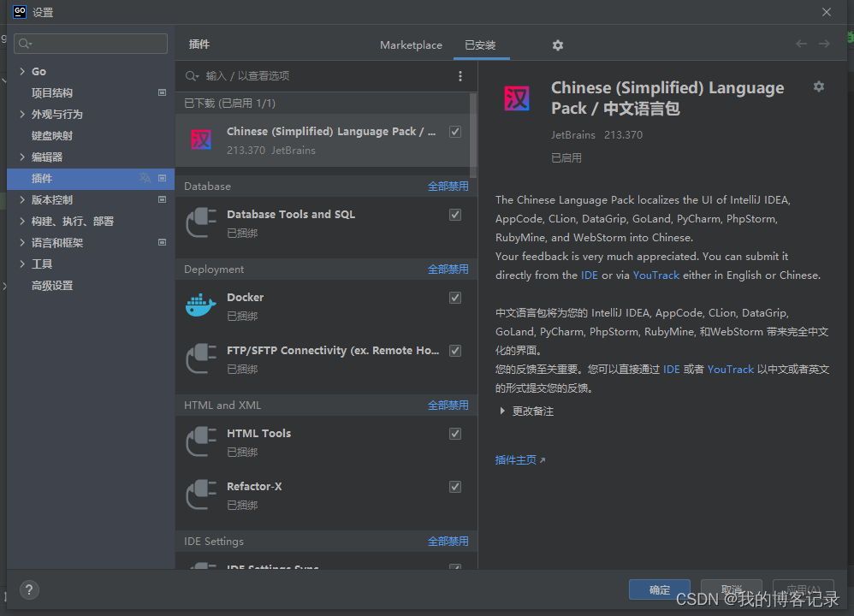Click the translate icon in the 插件 row
854x616 pixels.
coord(145,178)
